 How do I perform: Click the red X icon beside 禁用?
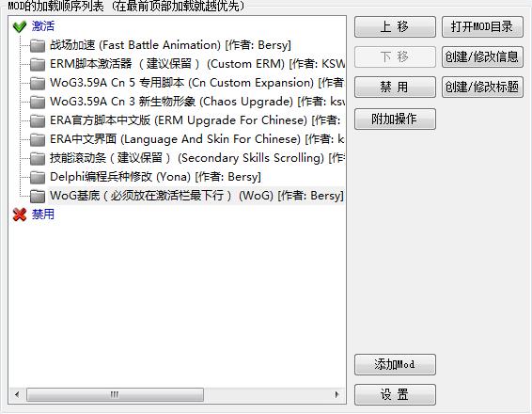coord(20,215)
